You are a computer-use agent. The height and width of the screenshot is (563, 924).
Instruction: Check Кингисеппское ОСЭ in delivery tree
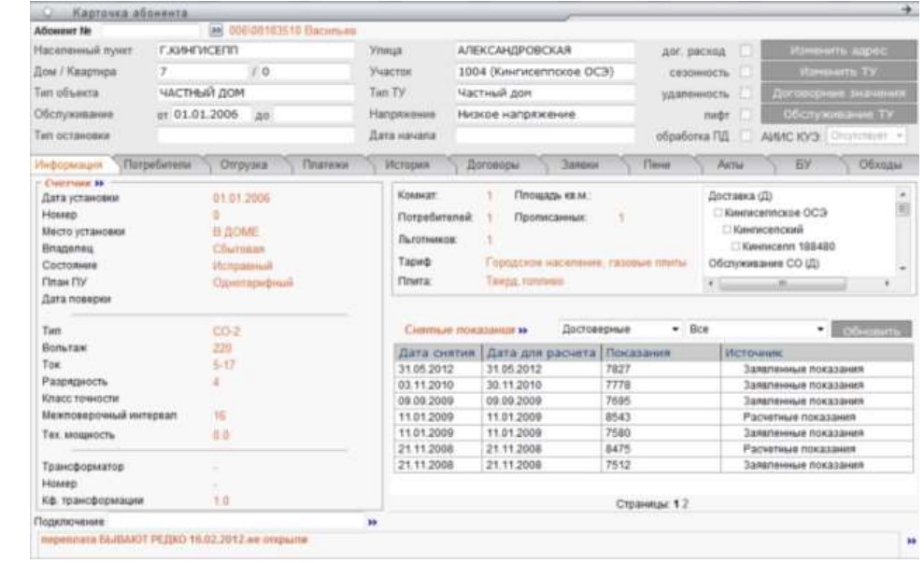point(718,213)
